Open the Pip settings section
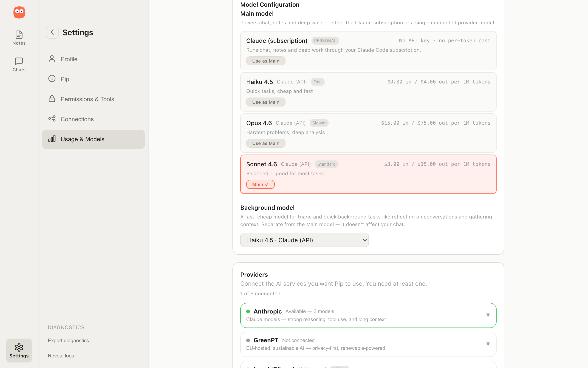 pyautogui.click(x=93, y=79)
